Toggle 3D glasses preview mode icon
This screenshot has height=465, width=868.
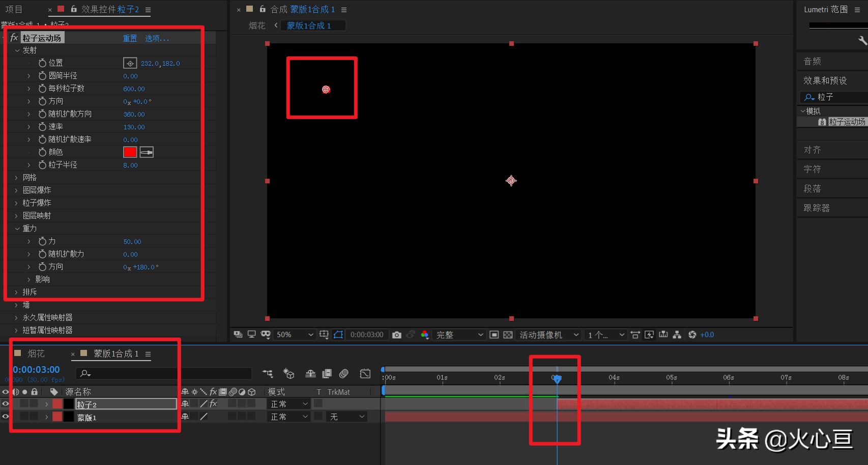coord(266,335)
